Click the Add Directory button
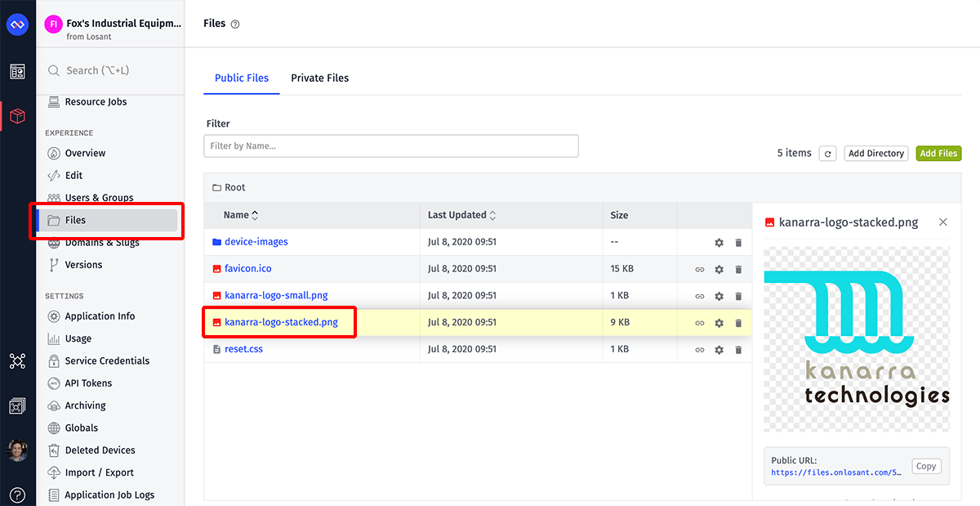 (875, 154)
